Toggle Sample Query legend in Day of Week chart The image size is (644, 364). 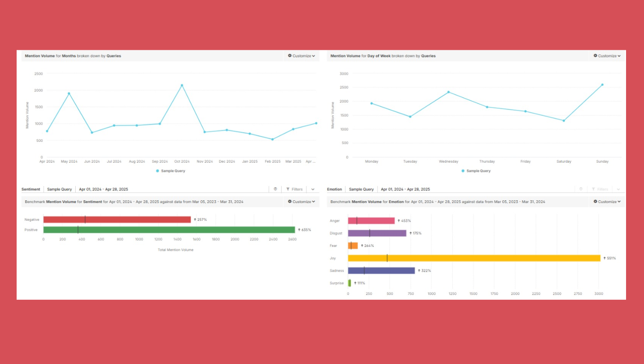[476, 171]
